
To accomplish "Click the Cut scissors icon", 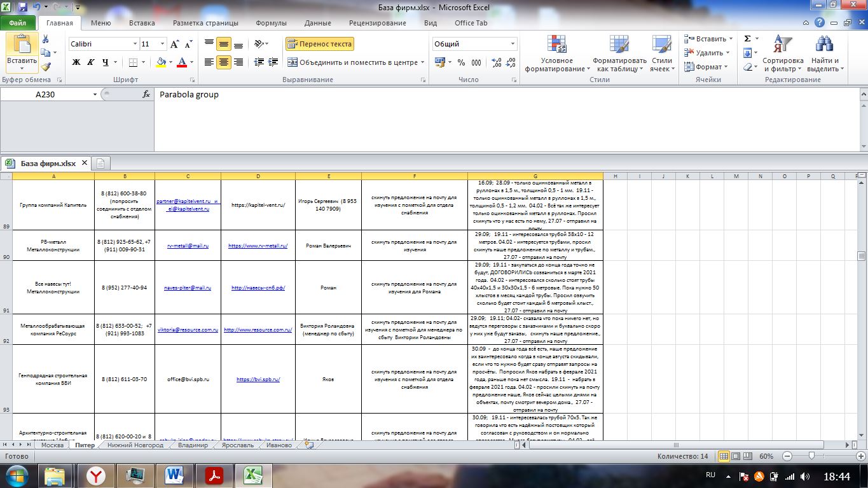I will (46, 39).
